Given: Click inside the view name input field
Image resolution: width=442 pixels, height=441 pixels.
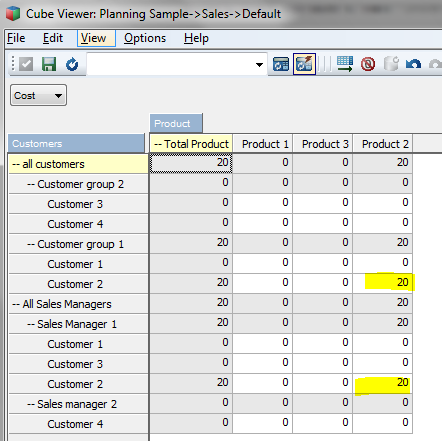Looking at the screenshot, I should click(x=170, y=64).
